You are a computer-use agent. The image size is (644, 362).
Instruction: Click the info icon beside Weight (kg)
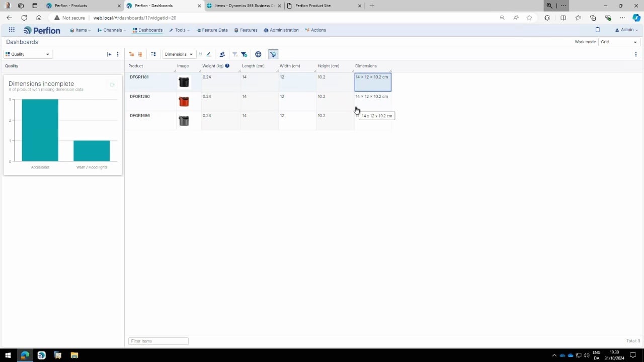coord(227,65)
